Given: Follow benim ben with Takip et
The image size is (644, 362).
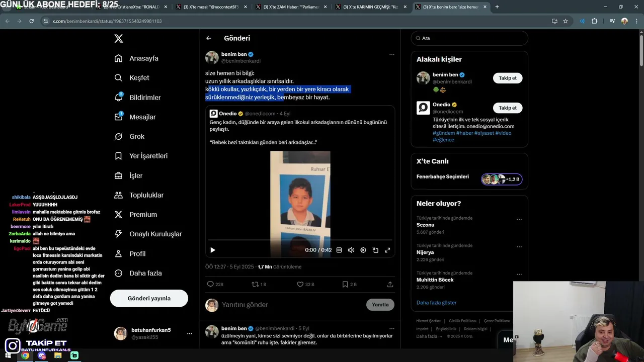Looking at the screenshot, I should point(508,78).
